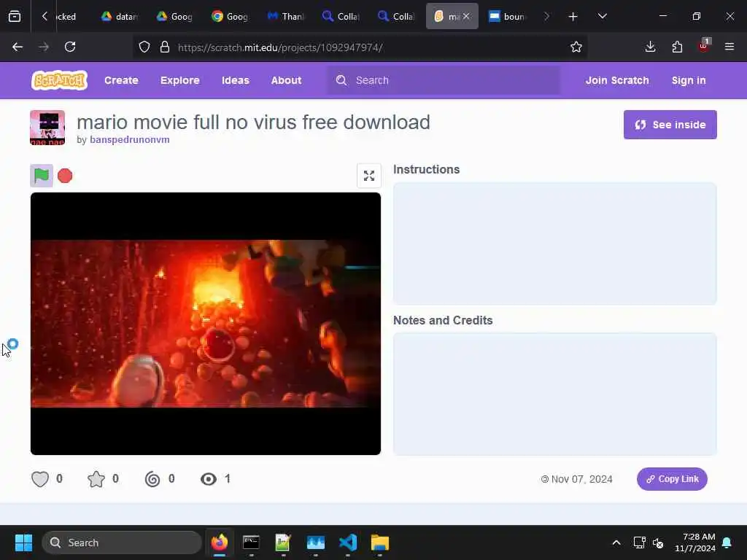Click Join Scratch
This screenshot has width=747, height=560.
617,80
